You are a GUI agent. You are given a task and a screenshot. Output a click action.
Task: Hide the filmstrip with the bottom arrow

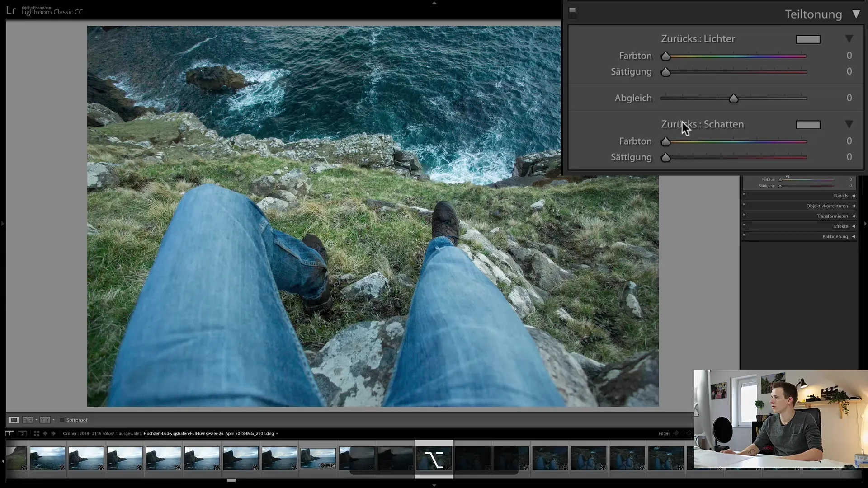(x=434, y=485)
